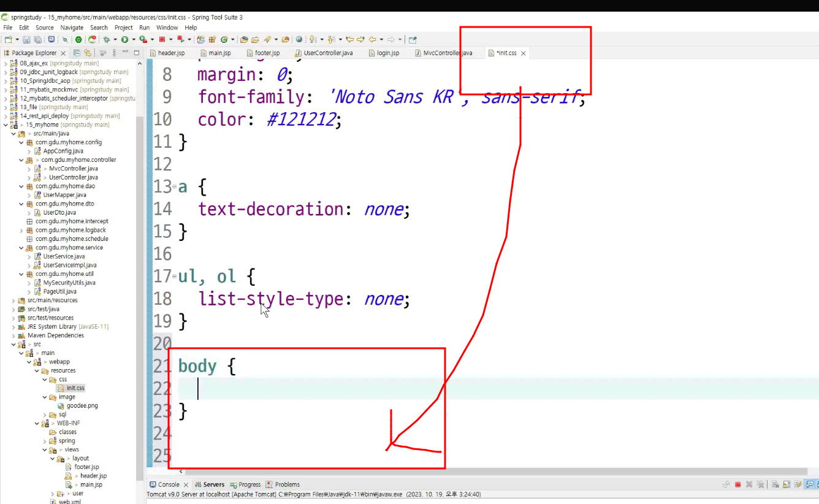Click the Open Type icon in toolbar
The image size is (819, 504).
(x=244, y=39)
